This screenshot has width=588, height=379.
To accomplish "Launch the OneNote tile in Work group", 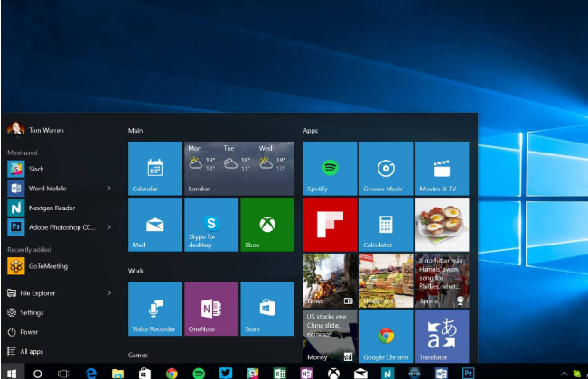I will pos(210,309).
